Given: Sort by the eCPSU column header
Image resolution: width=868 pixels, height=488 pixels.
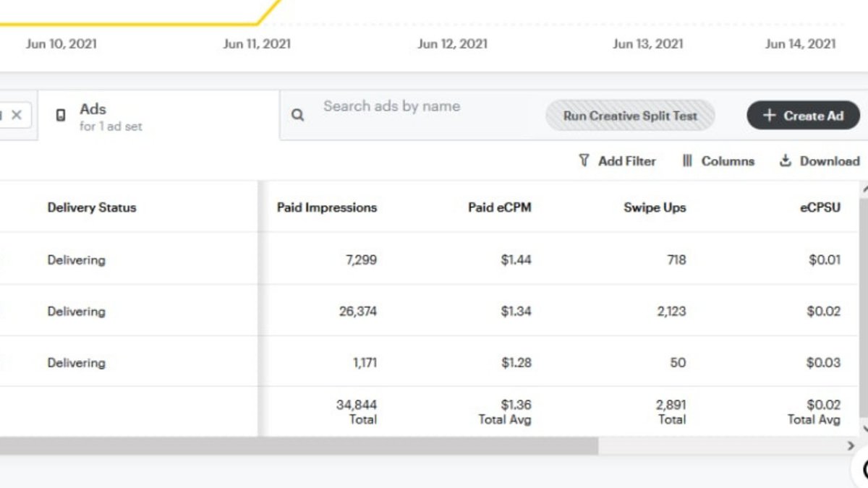Looking at the screenshot, I should [820, 207].
